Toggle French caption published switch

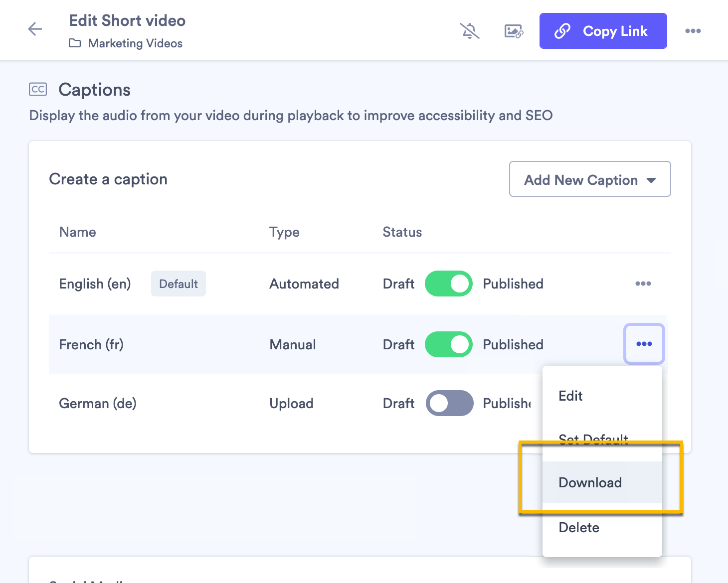[x=448, y=344]
